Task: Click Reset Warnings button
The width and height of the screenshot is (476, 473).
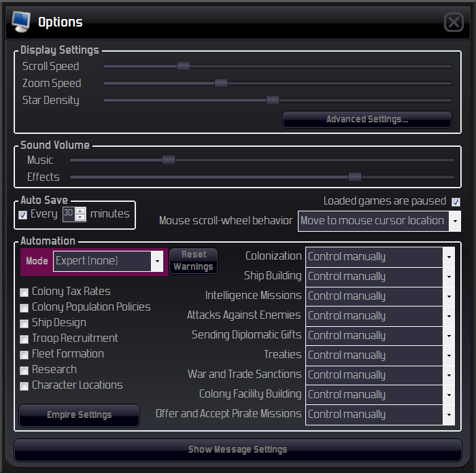Action: 193,261
